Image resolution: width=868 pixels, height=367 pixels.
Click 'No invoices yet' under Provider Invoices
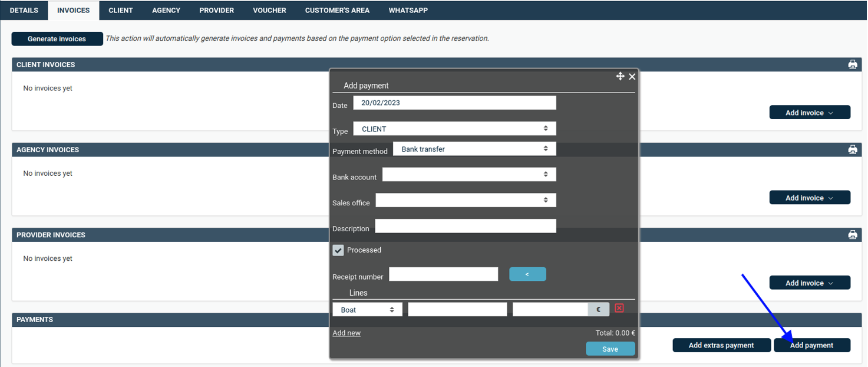[48, 258]
